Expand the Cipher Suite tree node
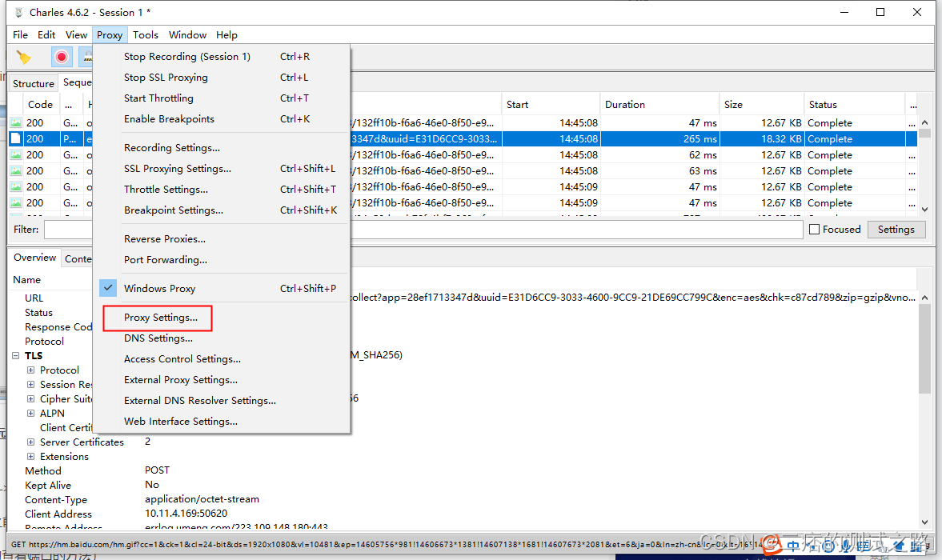Viewport: 942px width, 560px height. pos(30,399)
